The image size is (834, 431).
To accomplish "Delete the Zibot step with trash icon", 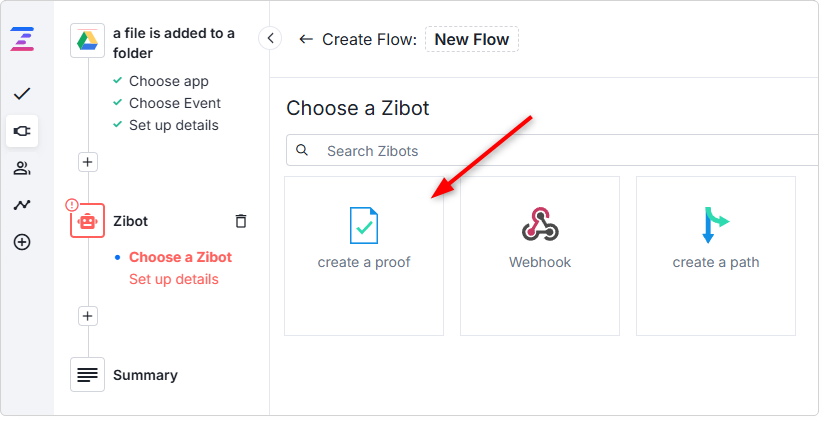I will click(241, 221).
